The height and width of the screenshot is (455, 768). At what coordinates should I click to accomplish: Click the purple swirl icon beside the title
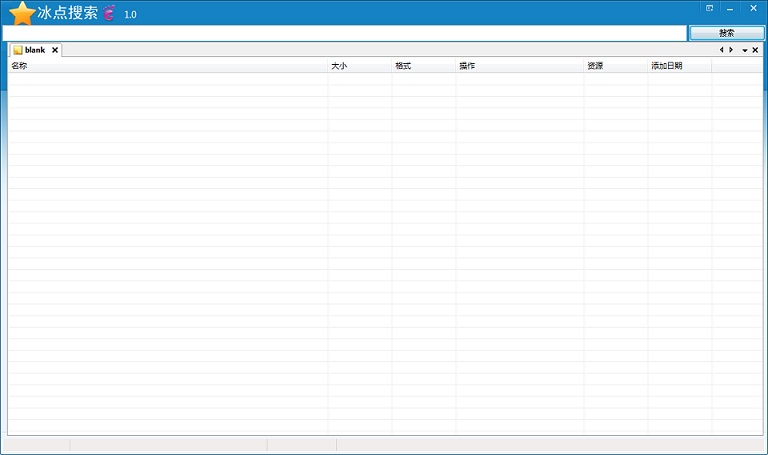[109, 12]
